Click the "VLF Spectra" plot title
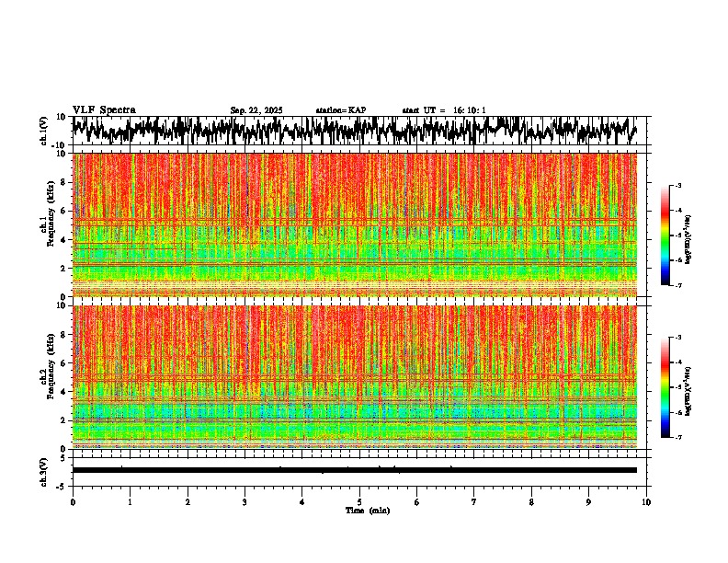 point(104,110)
